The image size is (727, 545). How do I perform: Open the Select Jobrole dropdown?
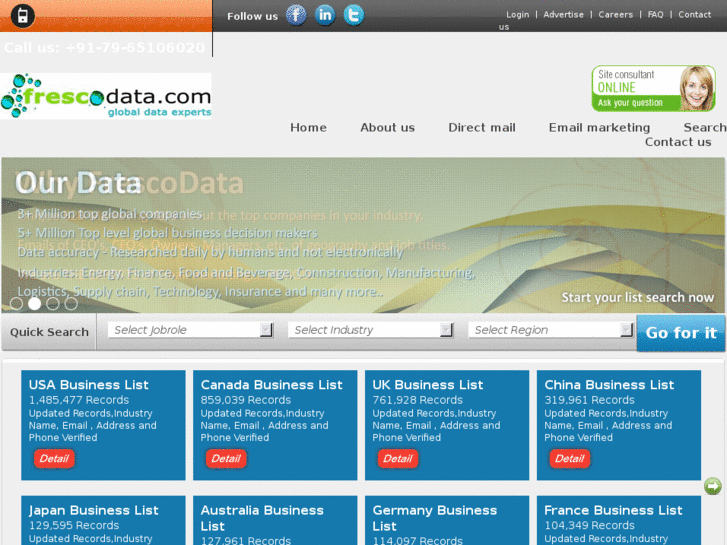[191, 330]
